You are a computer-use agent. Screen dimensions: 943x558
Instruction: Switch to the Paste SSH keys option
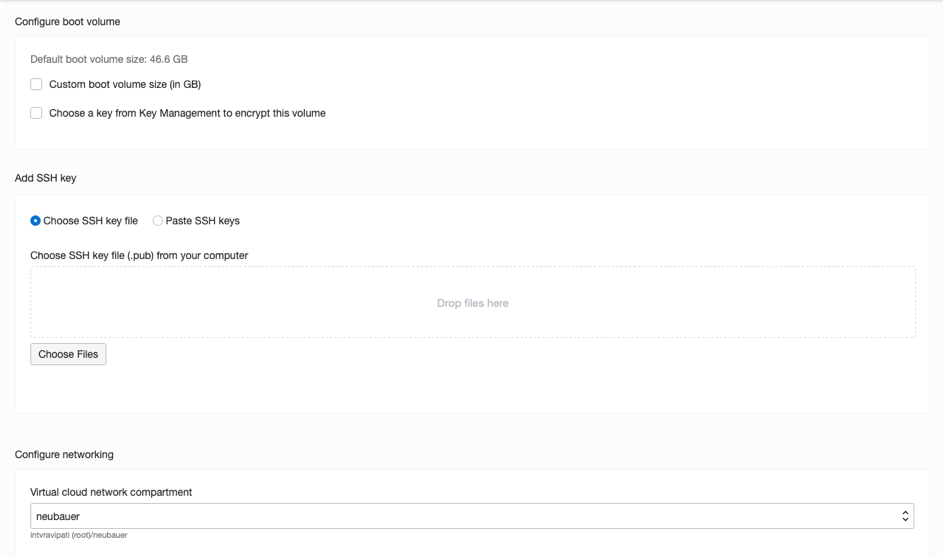pos(158,221)
